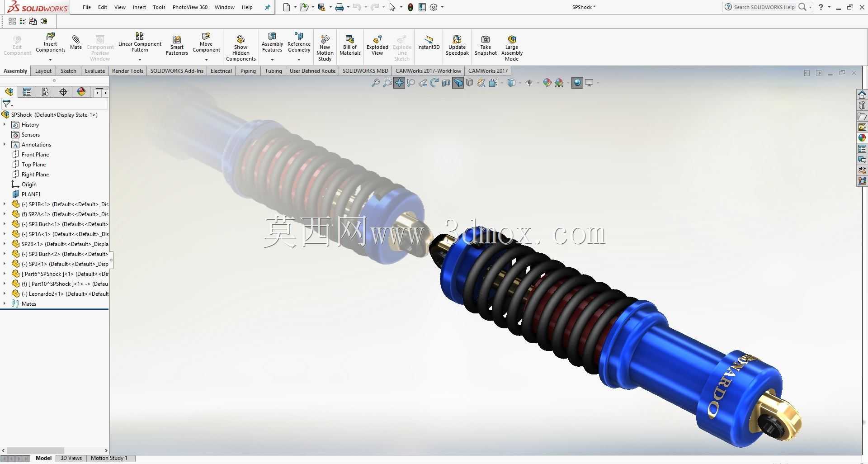Toggle Instant3D mode
Viewport: 868px width, 464px height.
tap(428, 43)
